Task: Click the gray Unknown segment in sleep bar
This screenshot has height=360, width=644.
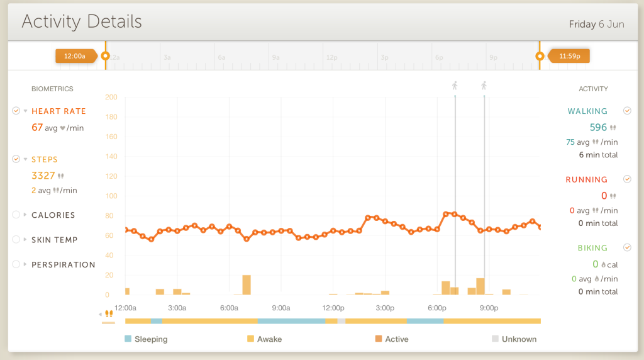Action: tap(341, 321)
